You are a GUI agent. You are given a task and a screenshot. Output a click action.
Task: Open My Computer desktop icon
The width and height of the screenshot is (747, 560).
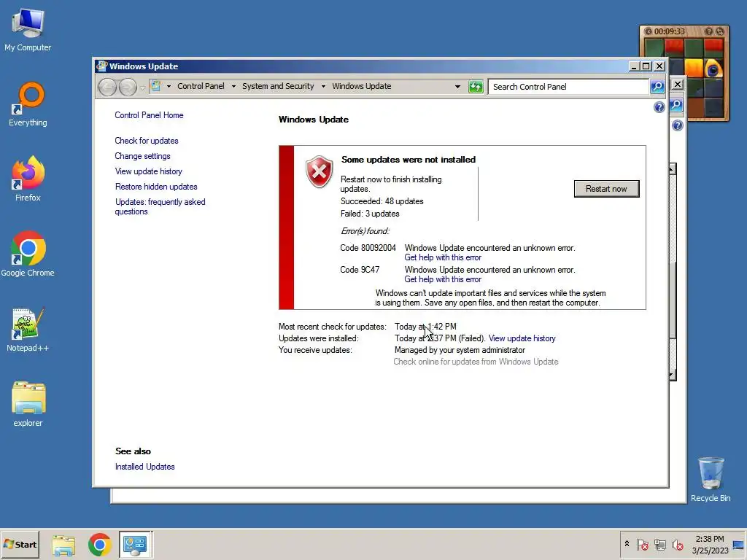coord(28,29)
